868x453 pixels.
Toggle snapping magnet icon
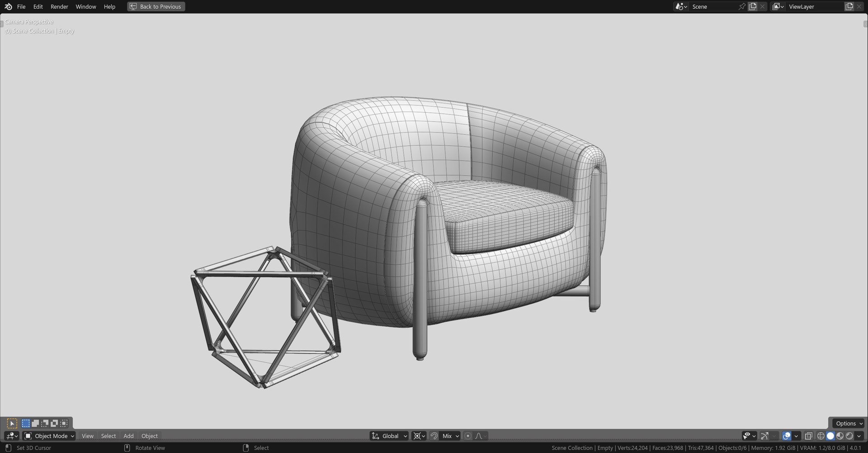[x=434, y=436]
